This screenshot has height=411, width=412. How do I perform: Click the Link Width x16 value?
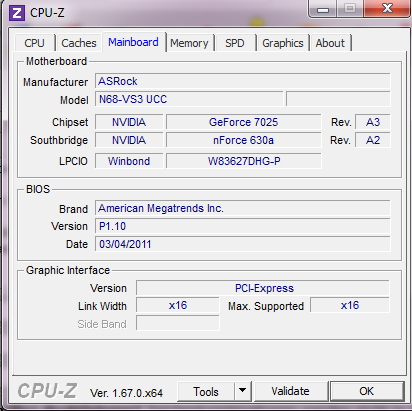tap(178, 305)
